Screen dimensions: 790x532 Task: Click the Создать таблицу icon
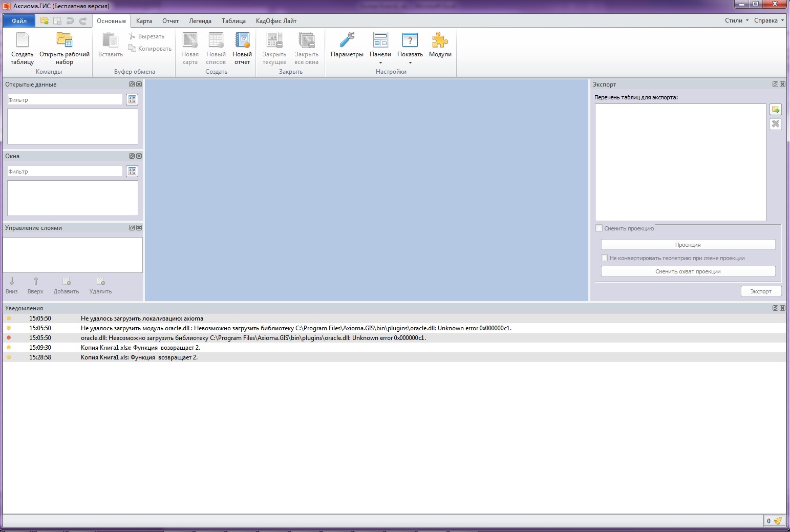point(22,40)
